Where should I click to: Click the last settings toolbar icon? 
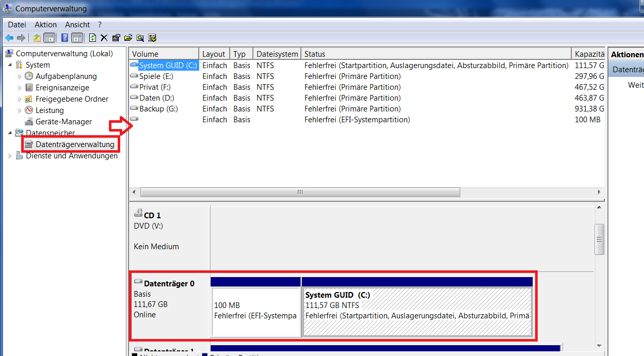[152, 38]
